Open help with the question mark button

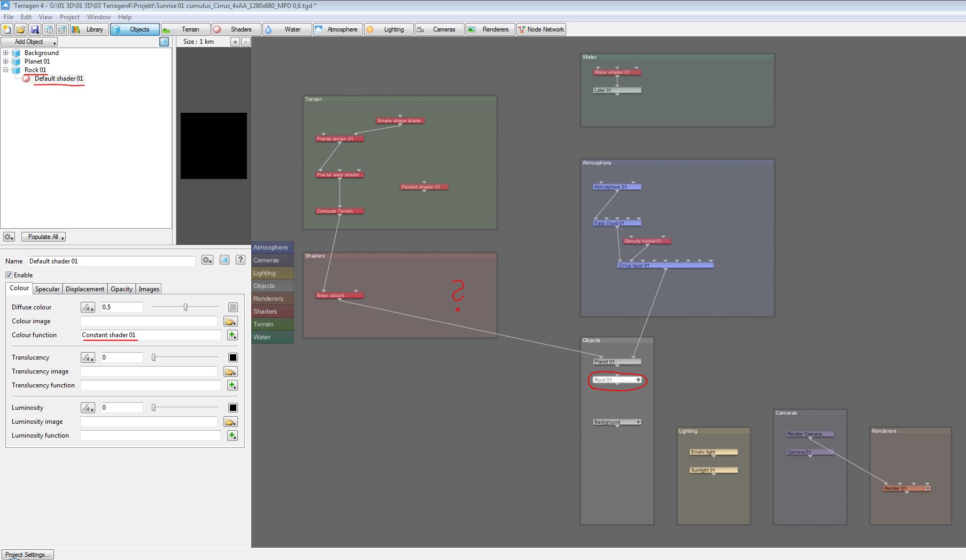[241, 260]
